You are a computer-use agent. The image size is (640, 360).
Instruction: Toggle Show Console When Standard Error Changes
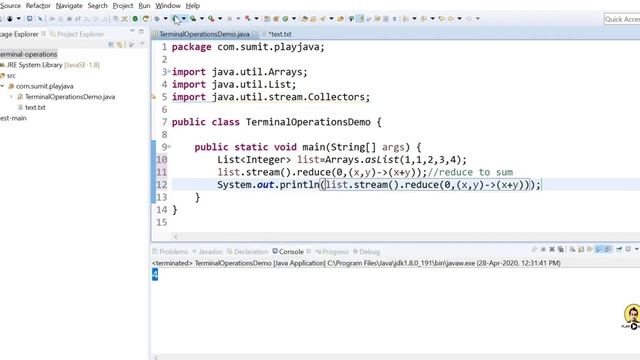coord(607,249)
